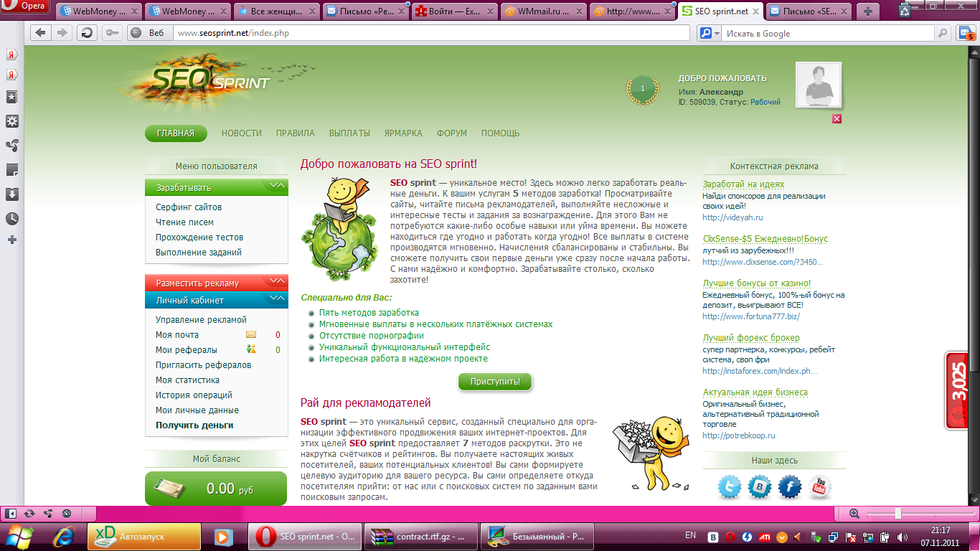The image size is (980, 551).
Task: Open Серфинг сайтов link
Action: click(189, 207)
